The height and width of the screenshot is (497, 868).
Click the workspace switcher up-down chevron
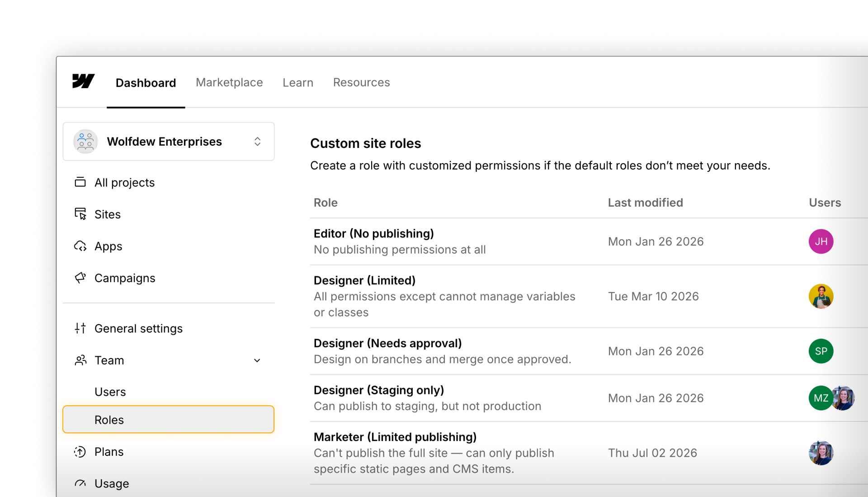257,142
